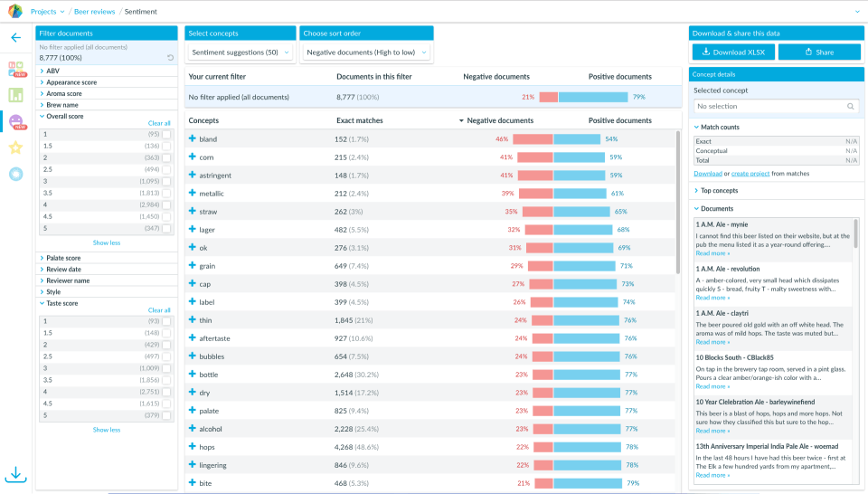
Task: Open the Projects breadcrumb menu
Action: [x=48, y=12]
